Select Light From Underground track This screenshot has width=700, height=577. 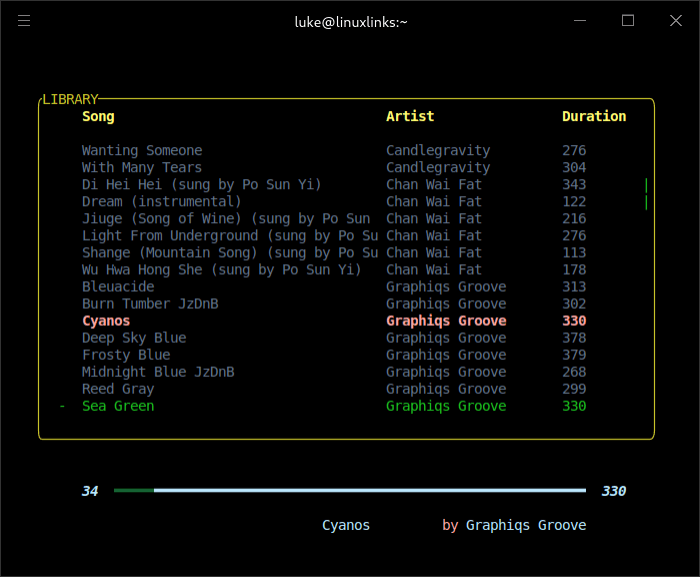230,236
